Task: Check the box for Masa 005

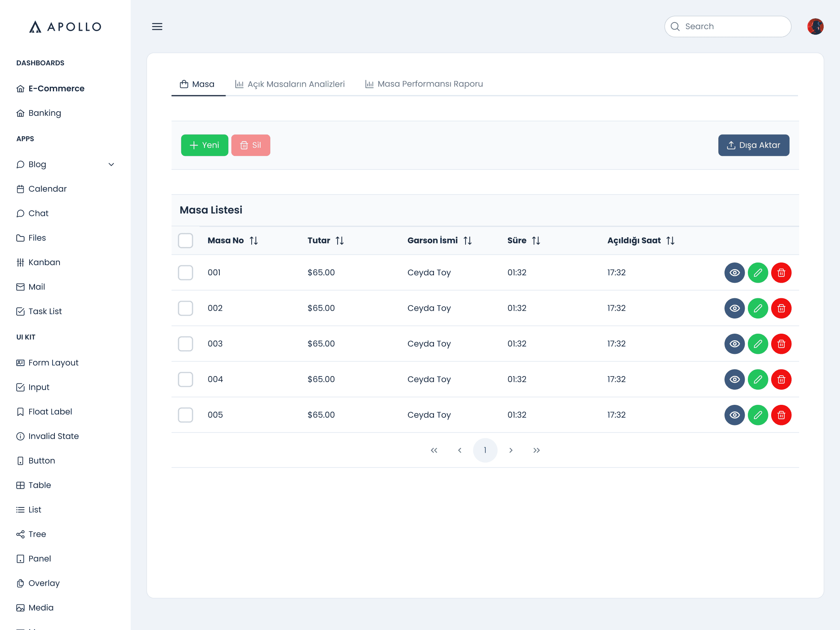Action: click(185, 415)
